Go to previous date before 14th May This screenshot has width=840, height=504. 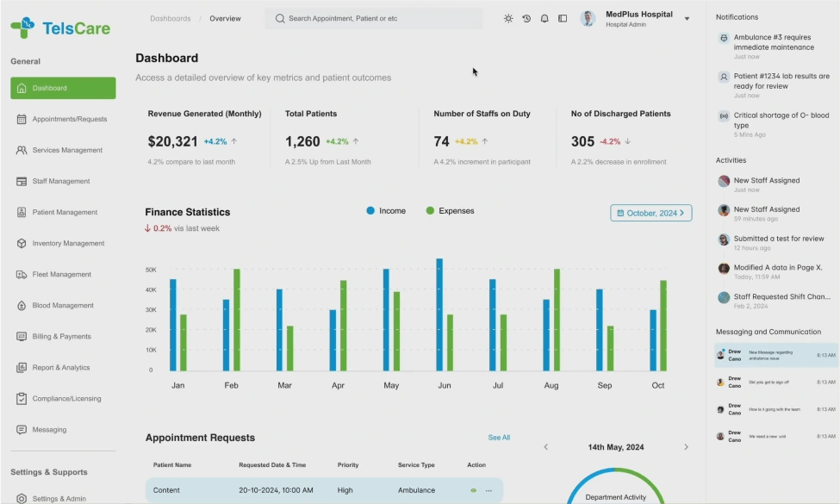click(545, 447)
